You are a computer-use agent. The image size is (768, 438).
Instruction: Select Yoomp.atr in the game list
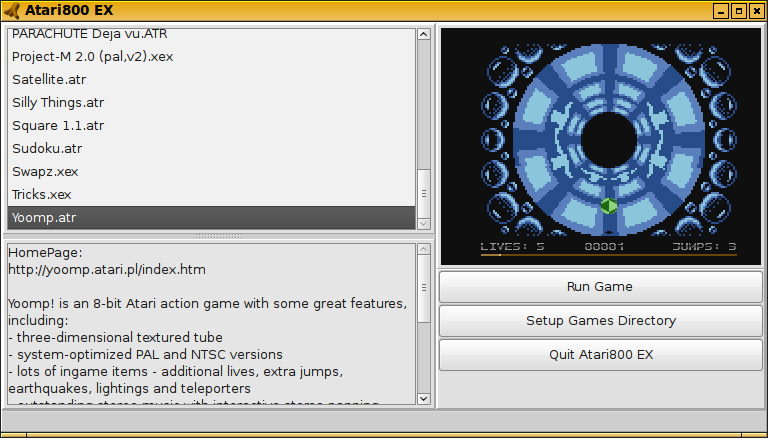[212, 218]
